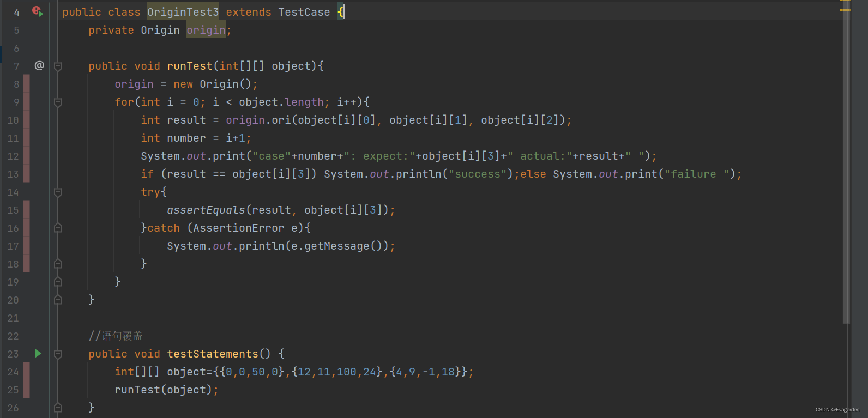Viewport: 868px width, 418px height.
Task: Click the try keyword on line 14
Action: pos(150,192)
